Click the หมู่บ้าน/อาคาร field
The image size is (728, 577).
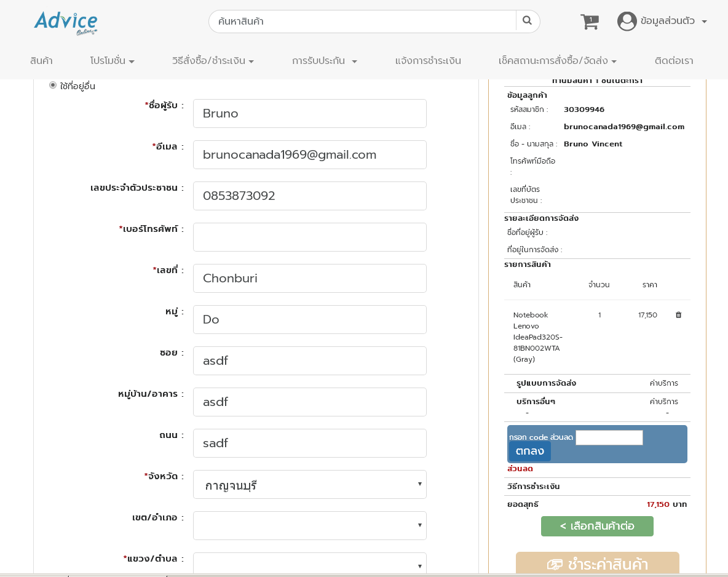pyautogui.click(x=310, y=402)
